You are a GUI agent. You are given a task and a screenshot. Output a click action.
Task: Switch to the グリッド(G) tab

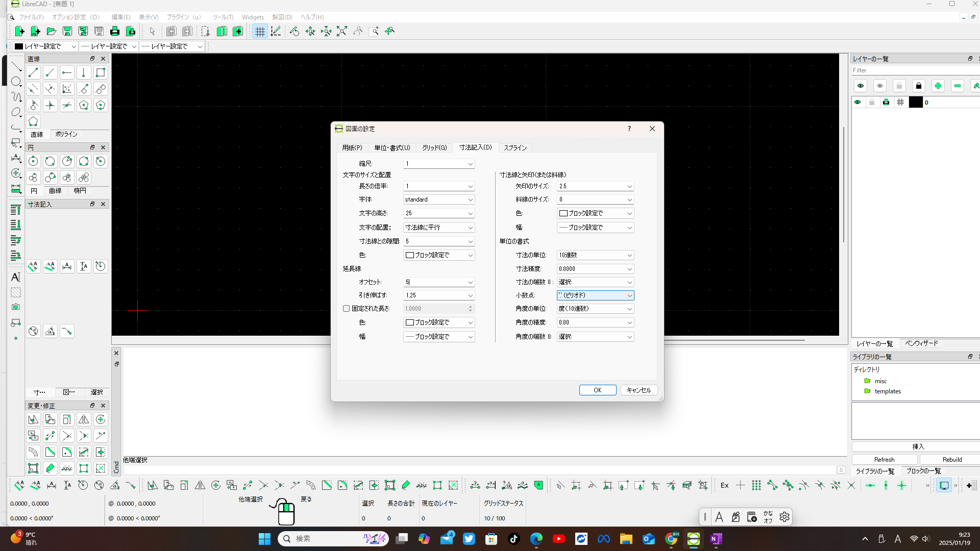pyautogui.click(x=434, y=148)
